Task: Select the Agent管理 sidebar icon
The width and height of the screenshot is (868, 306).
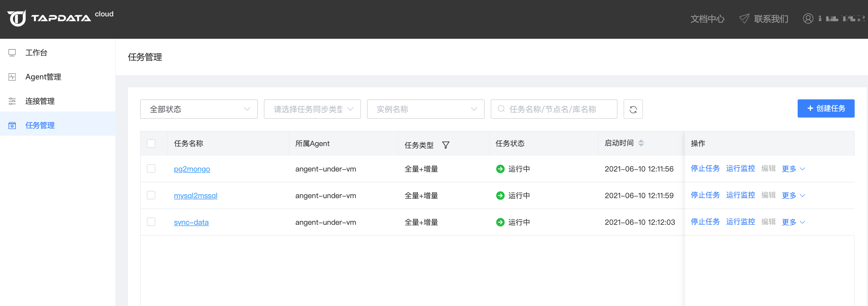Action: pyautogui.click(x=12, y=77)
